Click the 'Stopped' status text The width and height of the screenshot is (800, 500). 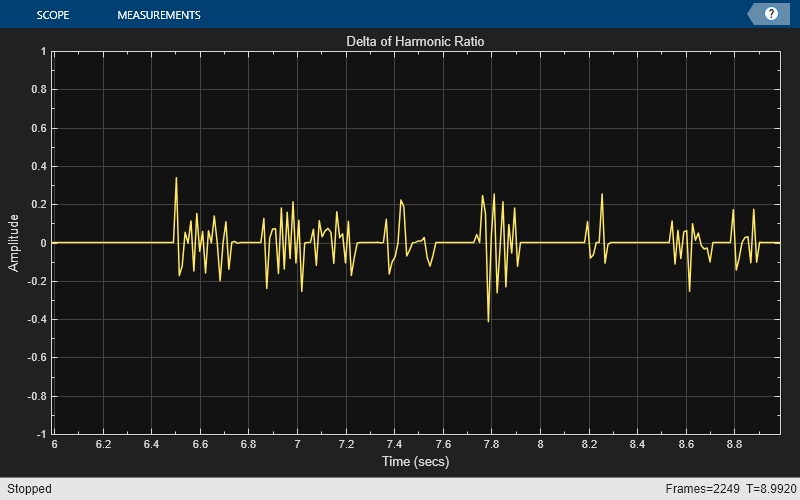click(x=29, y=489)
